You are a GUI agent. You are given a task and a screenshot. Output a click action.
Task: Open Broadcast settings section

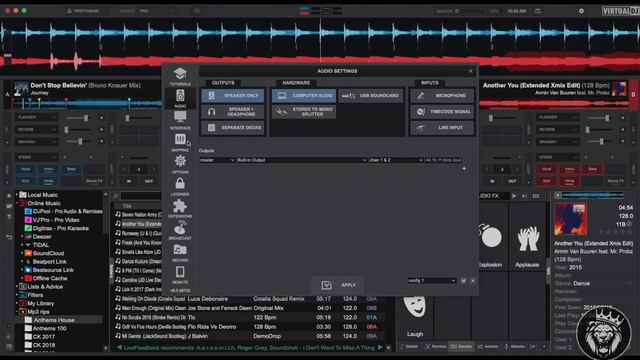point(180,231)
